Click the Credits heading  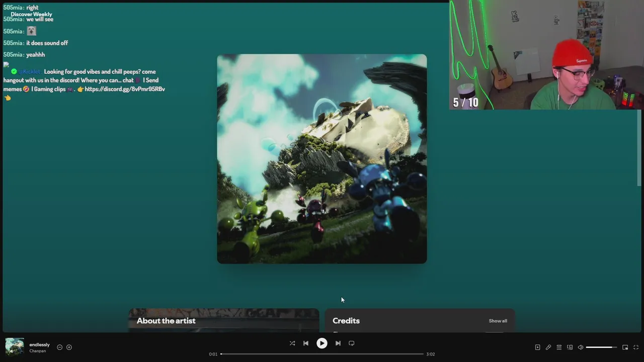tap(346, 321)
